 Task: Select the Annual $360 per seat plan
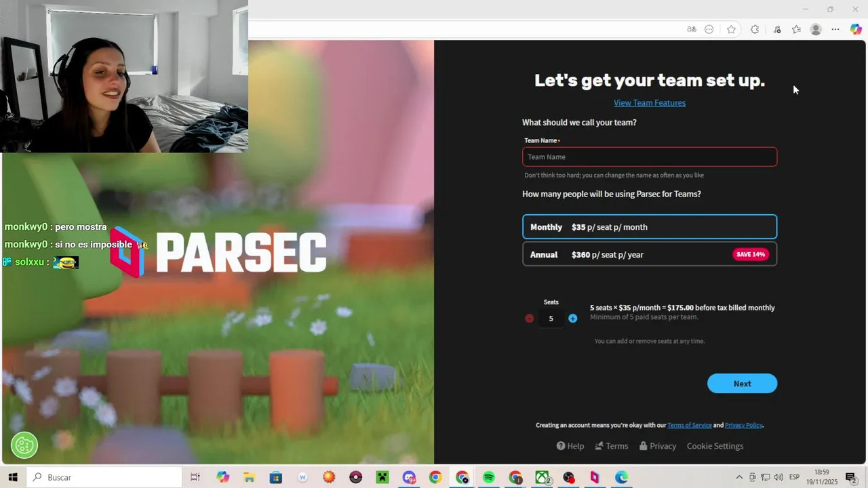(x=650, y=255)
